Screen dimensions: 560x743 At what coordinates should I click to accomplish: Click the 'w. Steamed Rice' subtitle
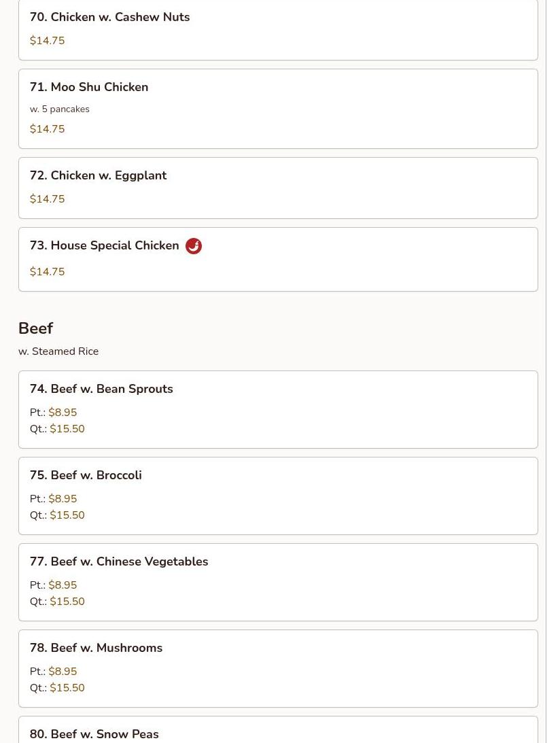pos(58,351)
